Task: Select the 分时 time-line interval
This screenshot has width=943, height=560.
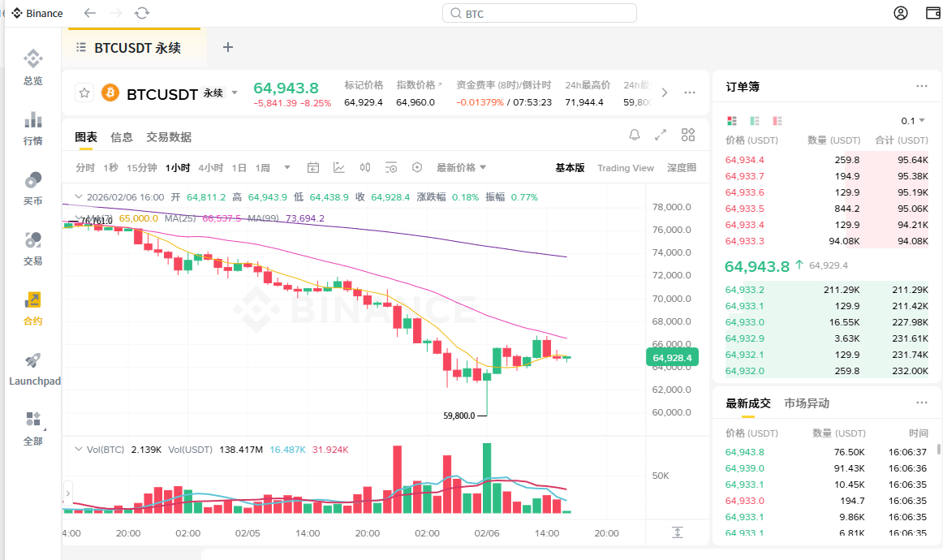Action: click(x=84, y=168)
